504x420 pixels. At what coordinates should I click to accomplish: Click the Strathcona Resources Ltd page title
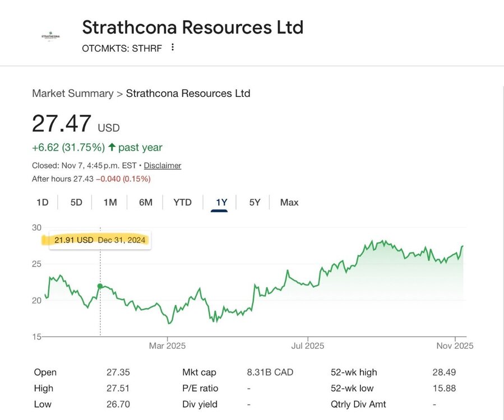193,27
